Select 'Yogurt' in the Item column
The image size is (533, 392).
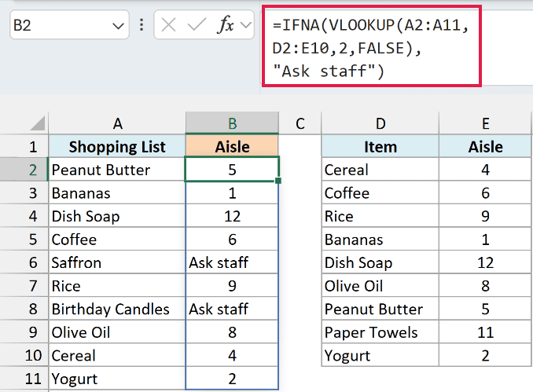tap(380, 355)
